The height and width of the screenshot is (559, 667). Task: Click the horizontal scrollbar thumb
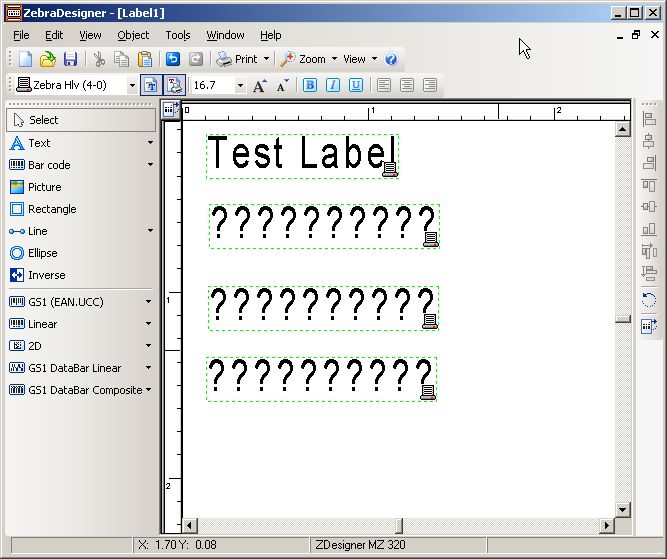pyautogui.click(x=397, y=525)
